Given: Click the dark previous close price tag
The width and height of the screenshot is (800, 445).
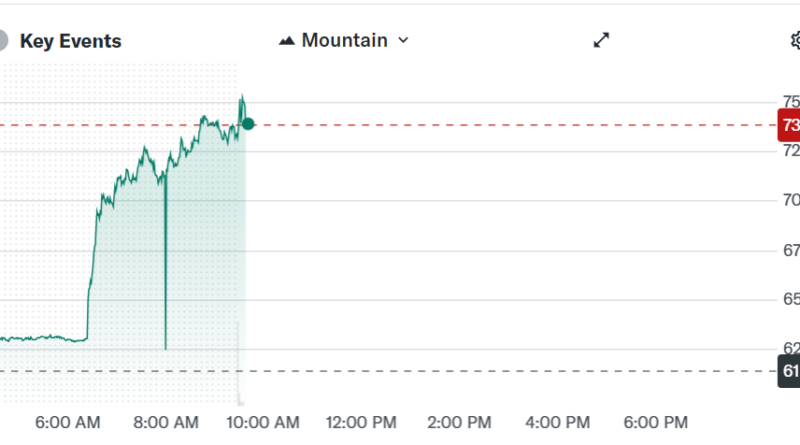Looking at the screenshot, I should click(x=789, y=372).
